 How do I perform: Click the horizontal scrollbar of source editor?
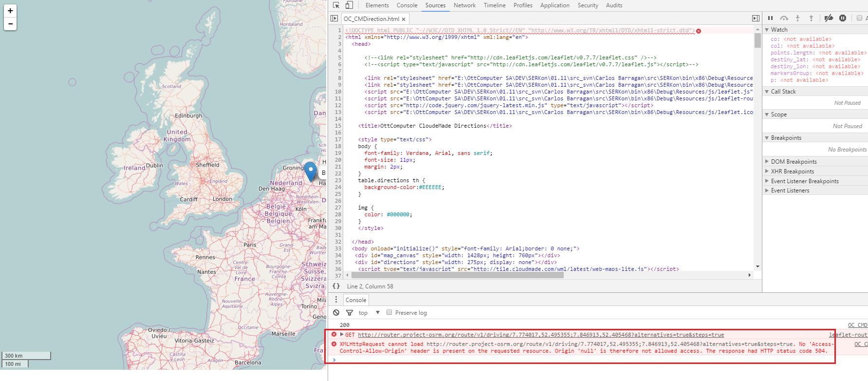tap(457, 275)
